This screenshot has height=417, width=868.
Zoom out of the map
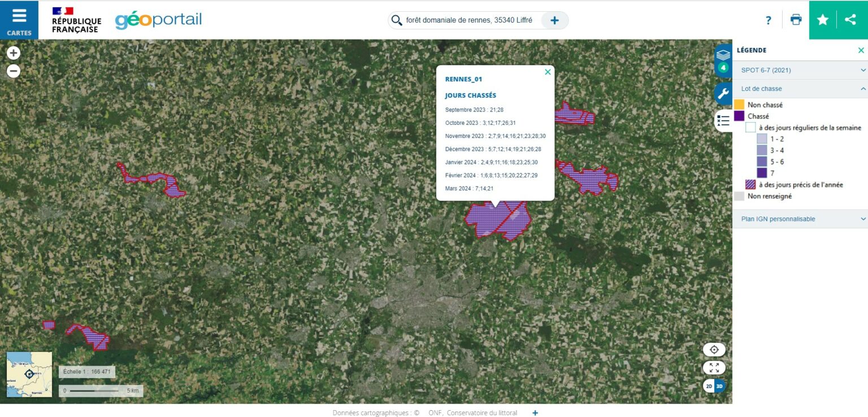pyautogui.click(x=14, y=71)
